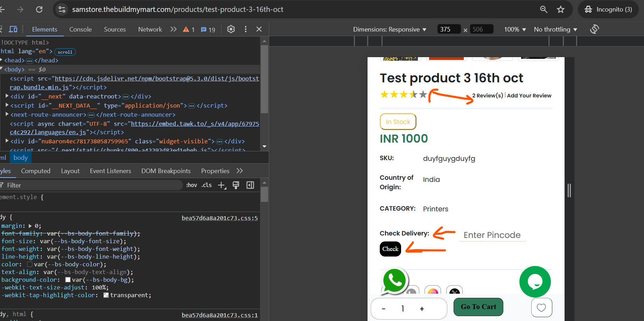The width and height of the screenshot is (644, 321).
Task: Switch to the Sources tab
Action: (x=115, y=29)
